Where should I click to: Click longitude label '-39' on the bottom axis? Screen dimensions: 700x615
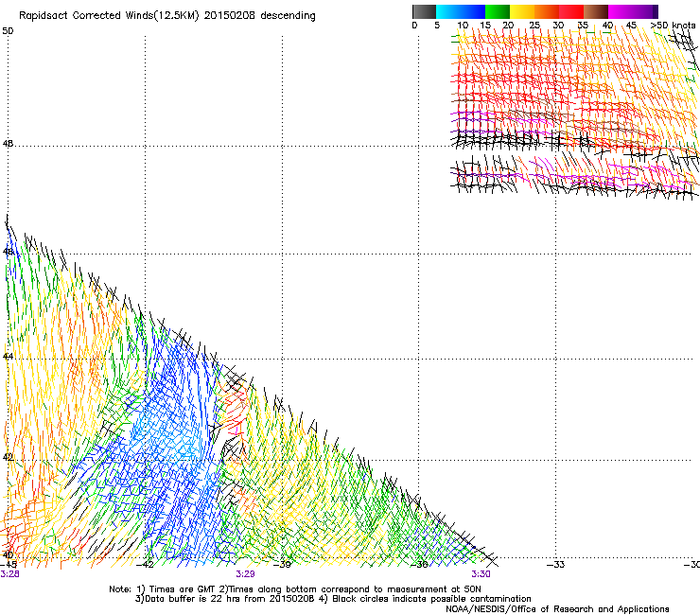click(x=282, y=564)
